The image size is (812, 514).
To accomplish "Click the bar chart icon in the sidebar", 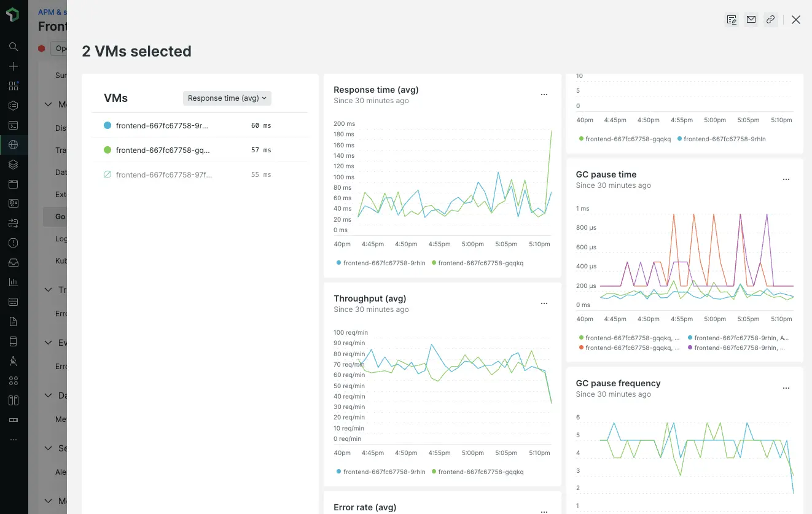I will click(x=14, y=282).
